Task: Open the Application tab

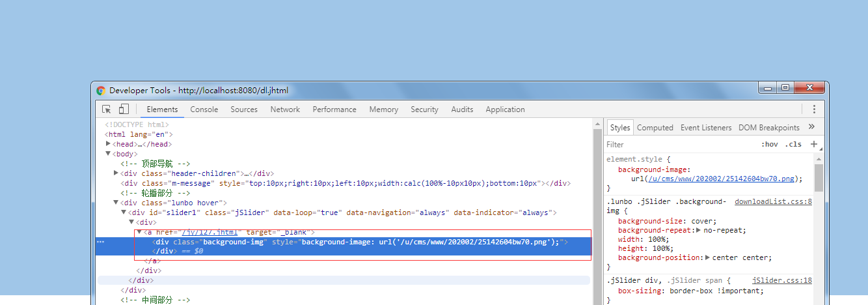Action: pos(505,109)
